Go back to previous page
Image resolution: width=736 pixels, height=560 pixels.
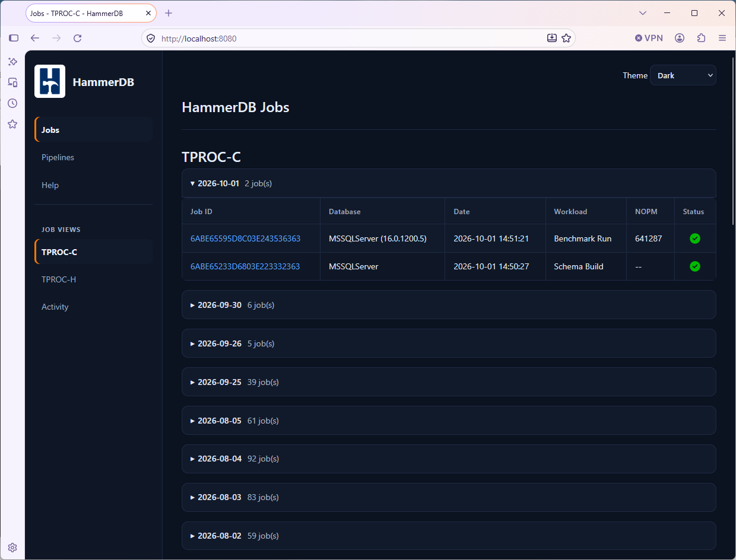click(x=35, y=38)
